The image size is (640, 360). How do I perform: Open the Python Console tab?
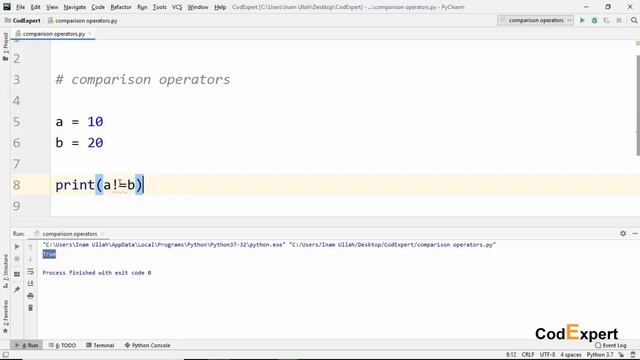click(147, 345)
